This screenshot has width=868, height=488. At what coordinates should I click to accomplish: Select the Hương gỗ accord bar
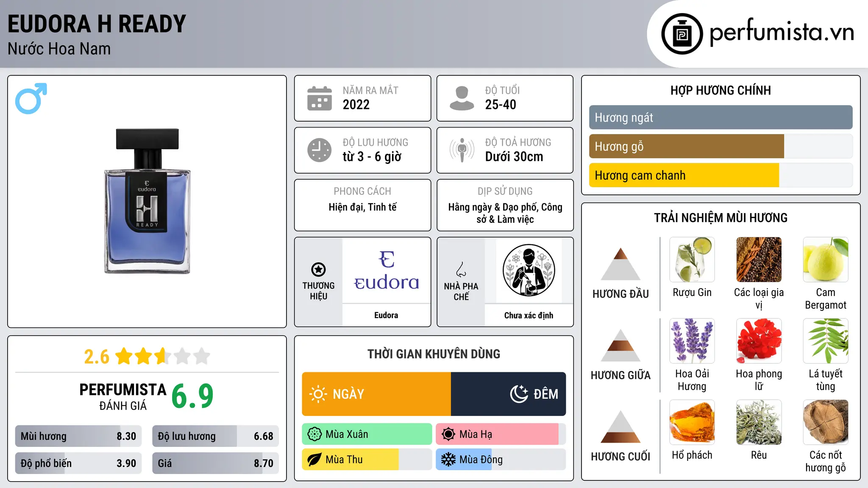pos(721,146)
